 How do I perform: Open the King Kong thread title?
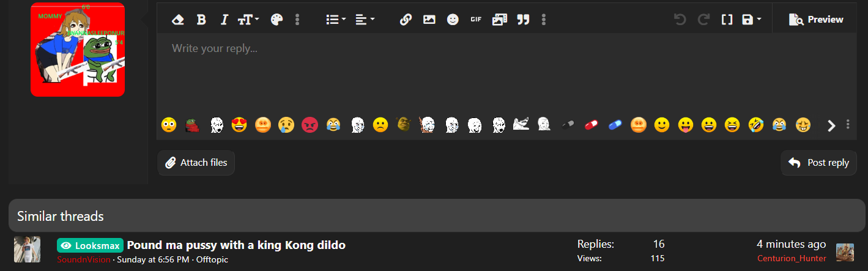[x=236, y=245]
